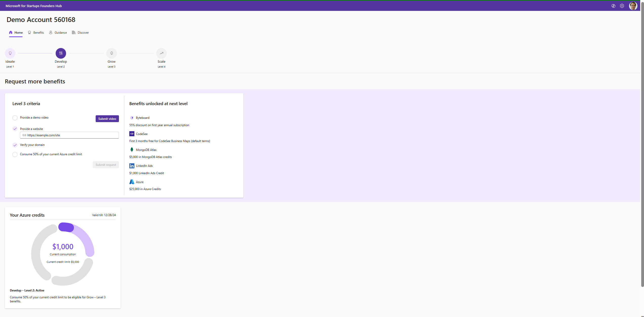Screen dimensions: 644x317
Task: Click the LinkedIn Ads logo icon
Action: [x=132, y=166]
